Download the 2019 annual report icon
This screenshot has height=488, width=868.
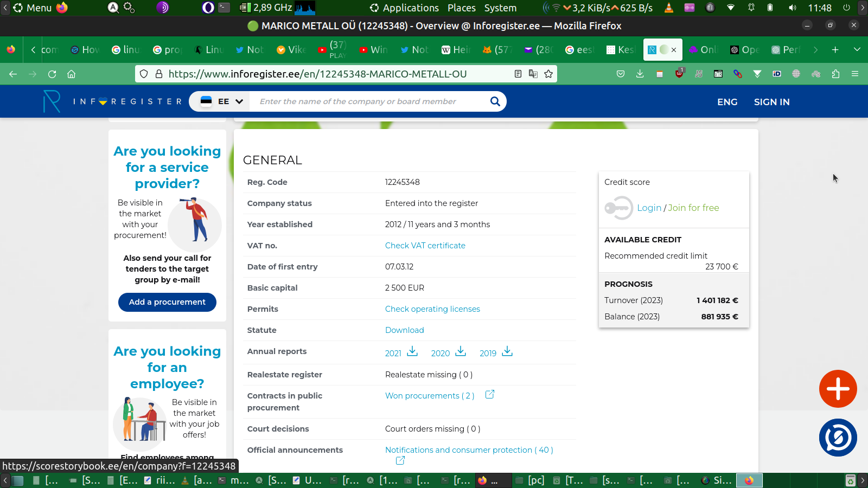pyautogui.click(x=507, y=351)
